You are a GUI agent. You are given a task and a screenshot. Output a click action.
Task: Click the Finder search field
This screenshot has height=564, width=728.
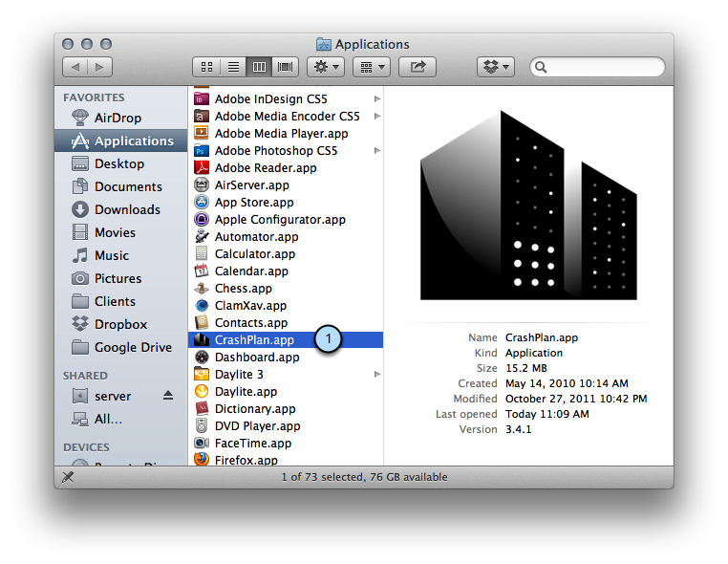tap(597, 67)
